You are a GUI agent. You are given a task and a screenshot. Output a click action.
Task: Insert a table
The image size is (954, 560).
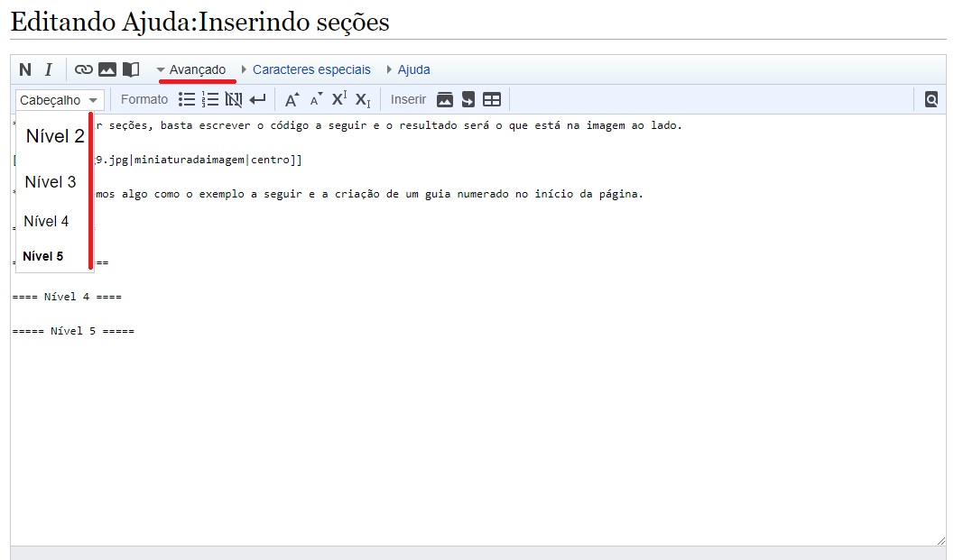[x=492, y=99]
